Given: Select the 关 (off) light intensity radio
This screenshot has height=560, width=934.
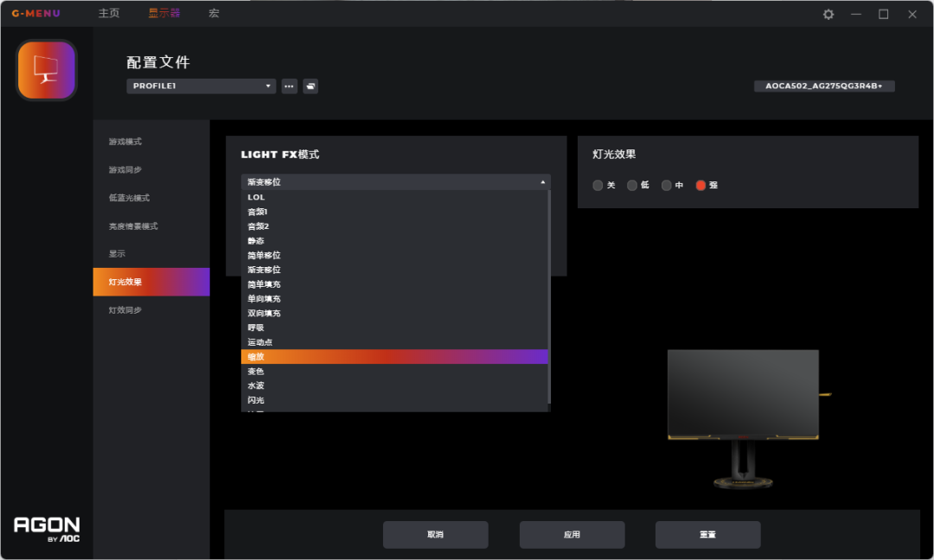Looking at the screenshot, I should [598, 186].
